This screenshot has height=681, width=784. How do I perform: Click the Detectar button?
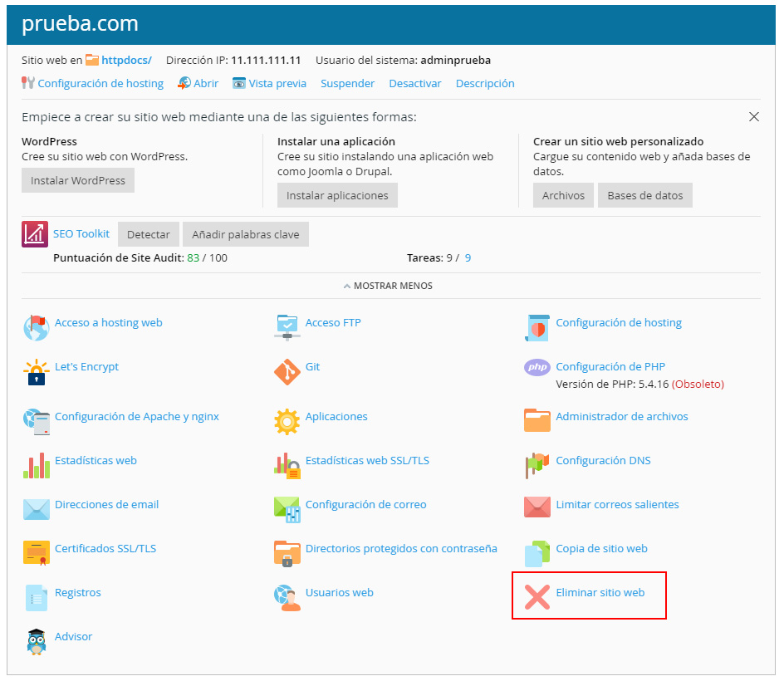(148, 235)
